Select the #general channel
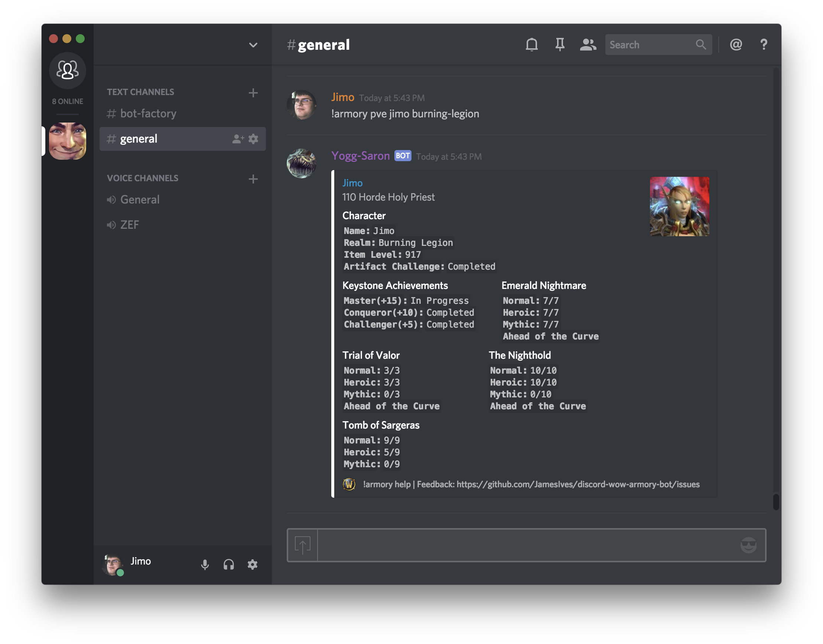The image size is (823, 644). [138, 138]
